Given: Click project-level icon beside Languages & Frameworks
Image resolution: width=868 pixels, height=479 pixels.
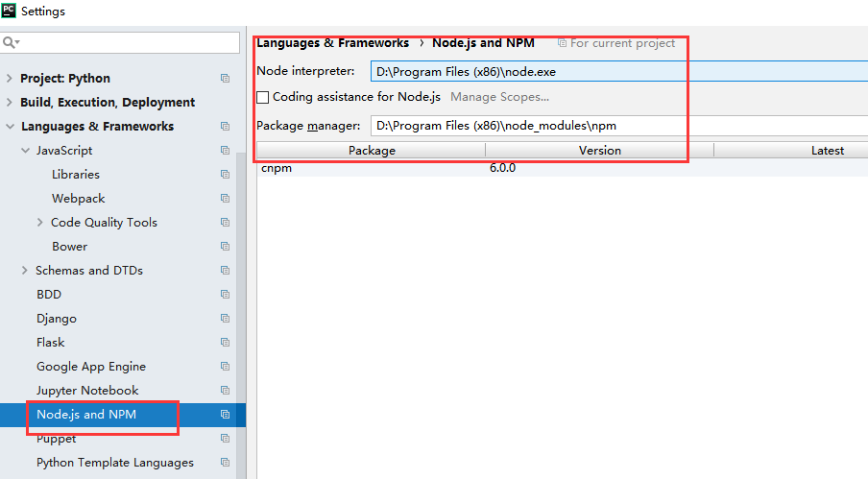Looking at the screenshot, I should 225,126.
